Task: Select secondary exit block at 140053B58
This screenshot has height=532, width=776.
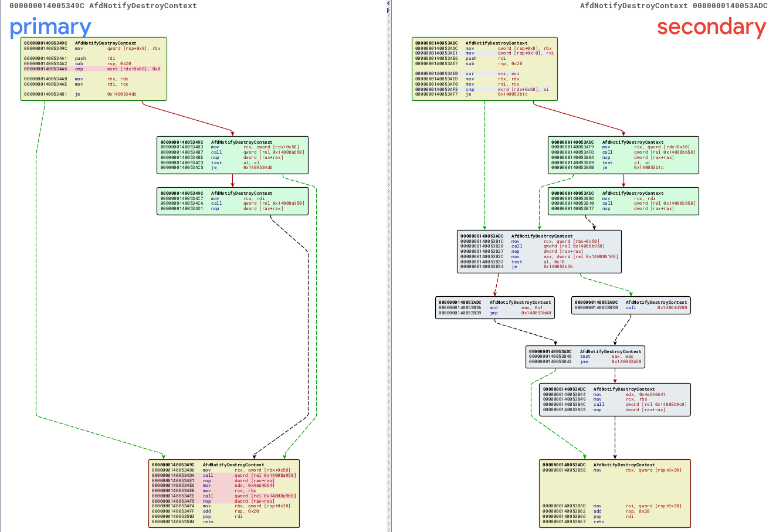Action: point(615,493)
